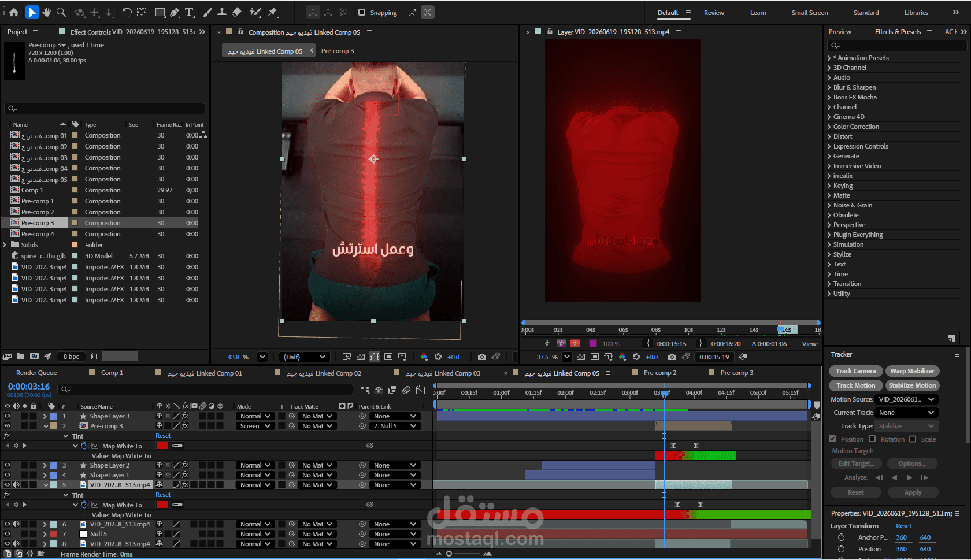The image size is (971, 560).
Task: Select Pre-comp 4 in the project list
Action: (x=38, y=234)
